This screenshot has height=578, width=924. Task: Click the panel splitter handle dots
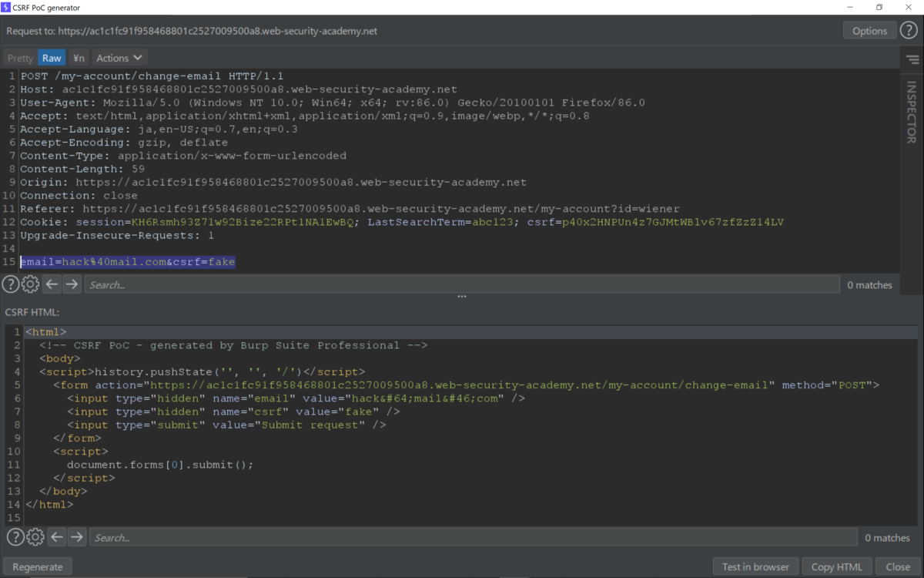pos(462,297)
